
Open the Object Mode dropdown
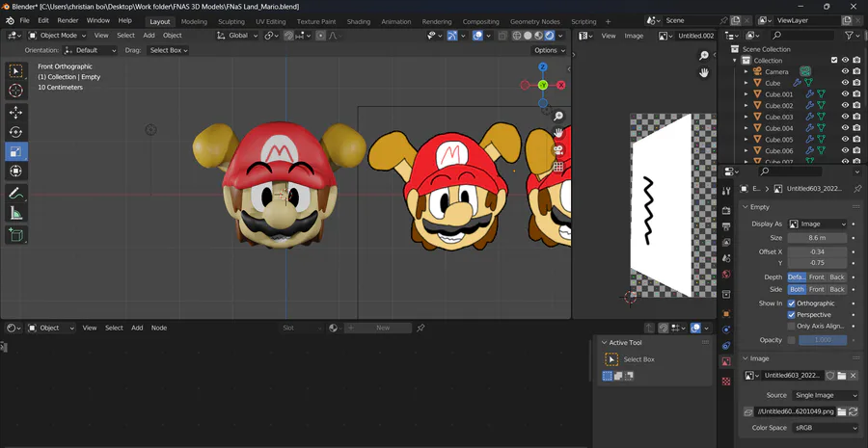(58, 36)
